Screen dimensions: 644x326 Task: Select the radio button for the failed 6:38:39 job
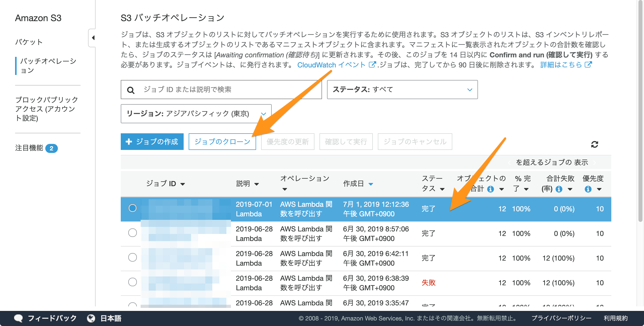point(133,282)
